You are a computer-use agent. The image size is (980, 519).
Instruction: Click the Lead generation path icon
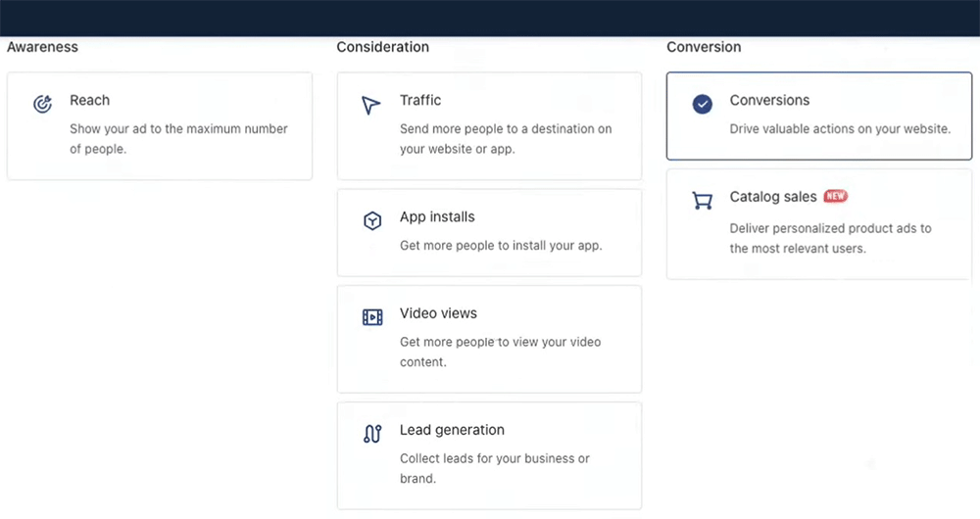pos(372,434)
